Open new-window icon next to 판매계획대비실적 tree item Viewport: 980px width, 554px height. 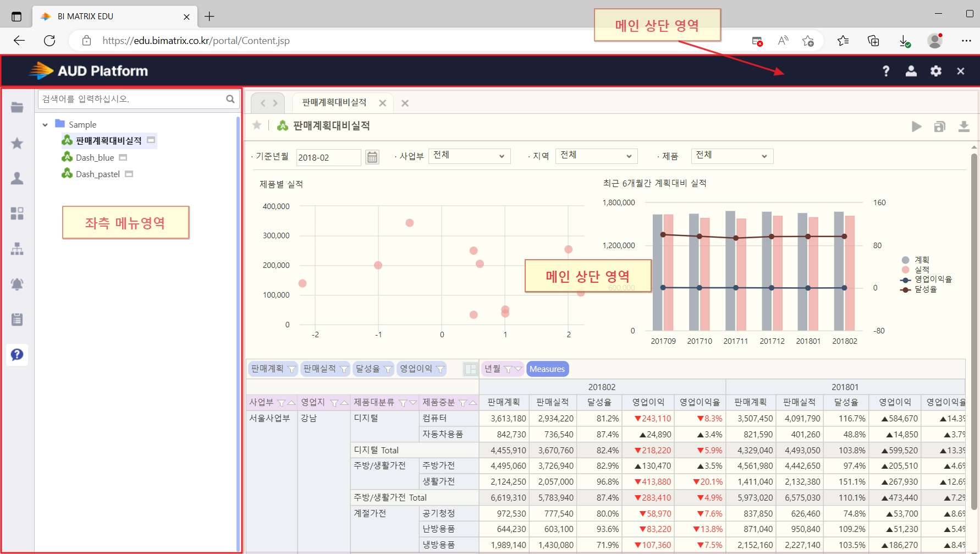pos(151,140)
